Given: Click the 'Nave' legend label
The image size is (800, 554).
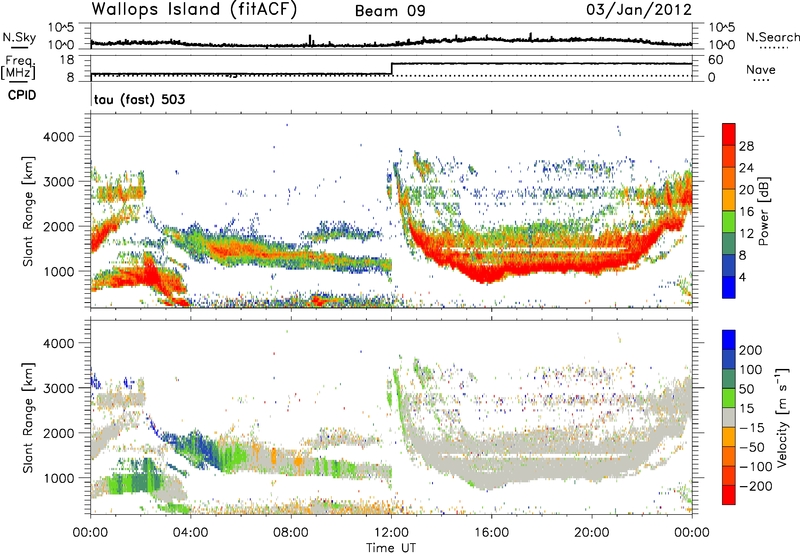Looking at the screenshot, I should point(761,69).
